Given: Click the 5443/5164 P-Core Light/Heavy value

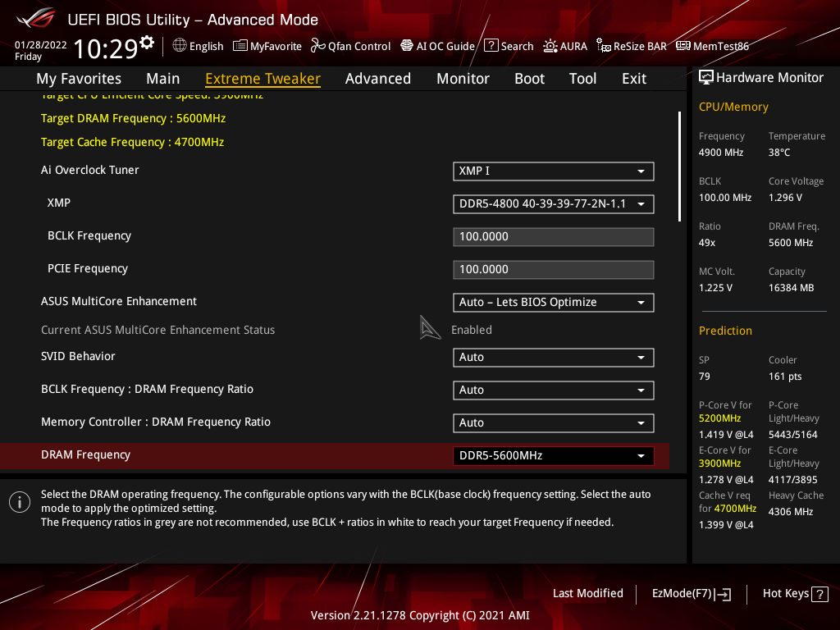Looking at the screenshot, I should point(793,435).
